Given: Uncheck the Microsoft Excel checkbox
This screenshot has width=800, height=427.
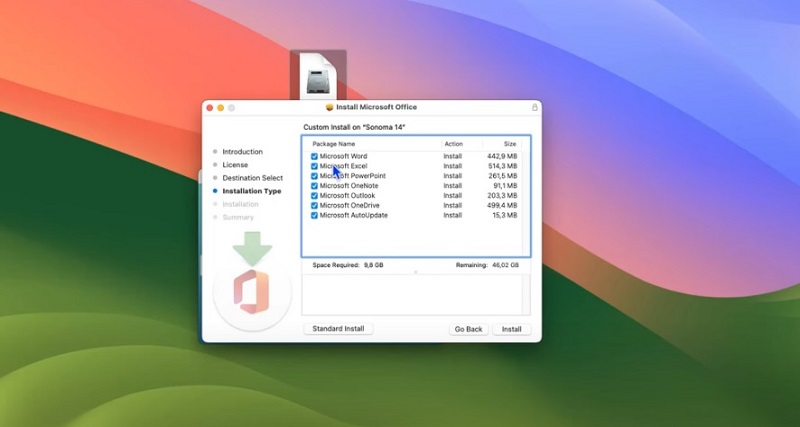Looking at the screenshot, I should 314,166.
